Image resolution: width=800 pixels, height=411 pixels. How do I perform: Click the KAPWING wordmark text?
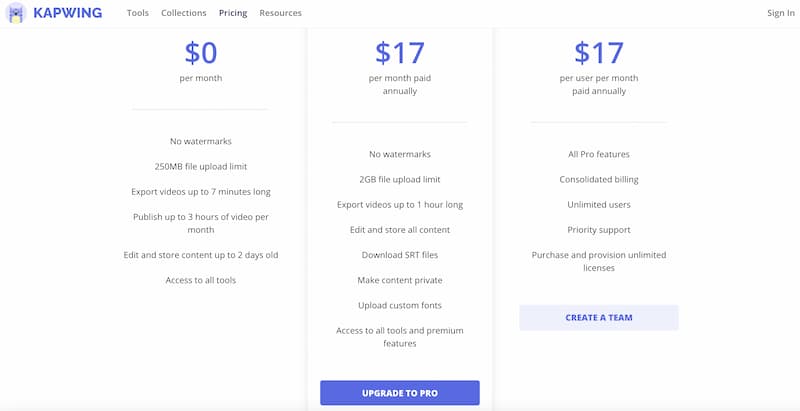click(x=67, y=14)
